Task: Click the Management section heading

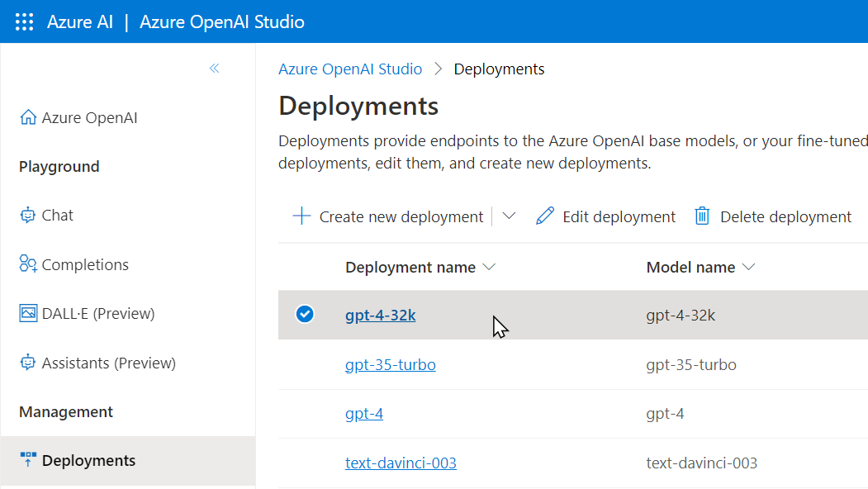Action: [66, 412]
